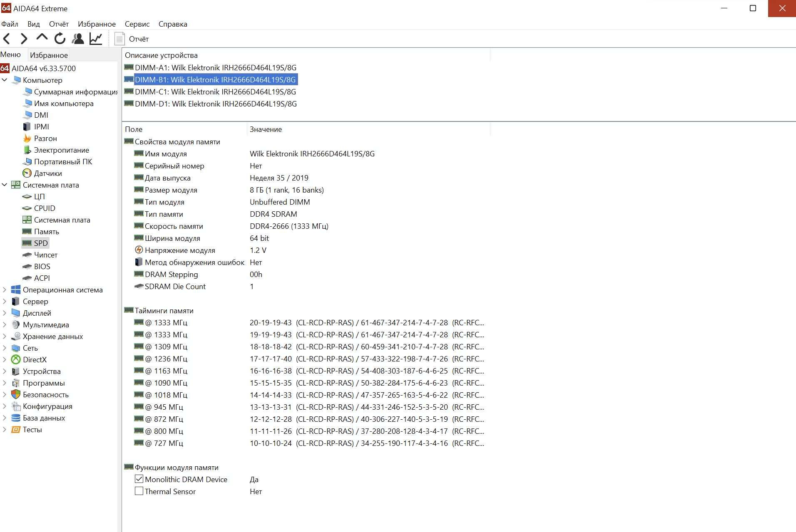Select the DIMM-D1 device row
The width and height of the screenshot is (796, 532).
coord(211,104)
